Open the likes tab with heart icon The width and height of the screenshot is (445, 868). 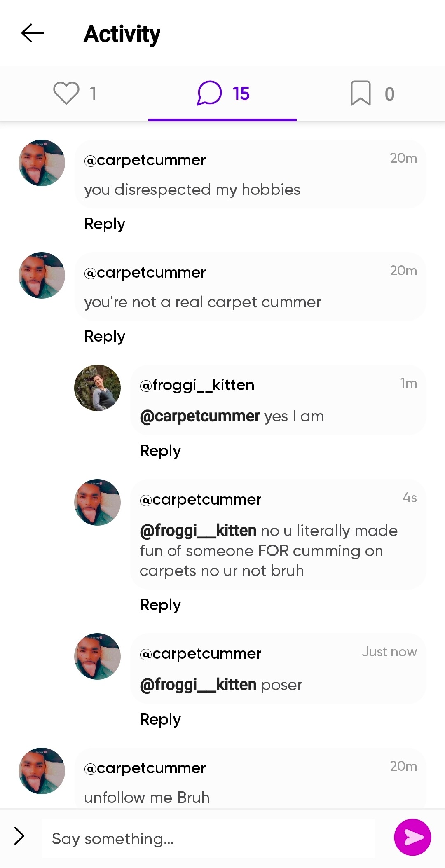tap(75, 93)
